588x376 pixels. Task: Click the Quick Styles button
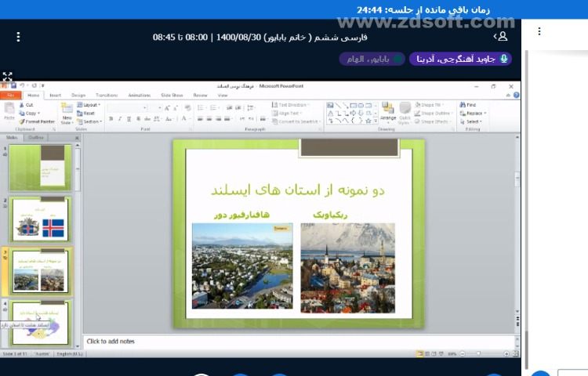[405, 113]
